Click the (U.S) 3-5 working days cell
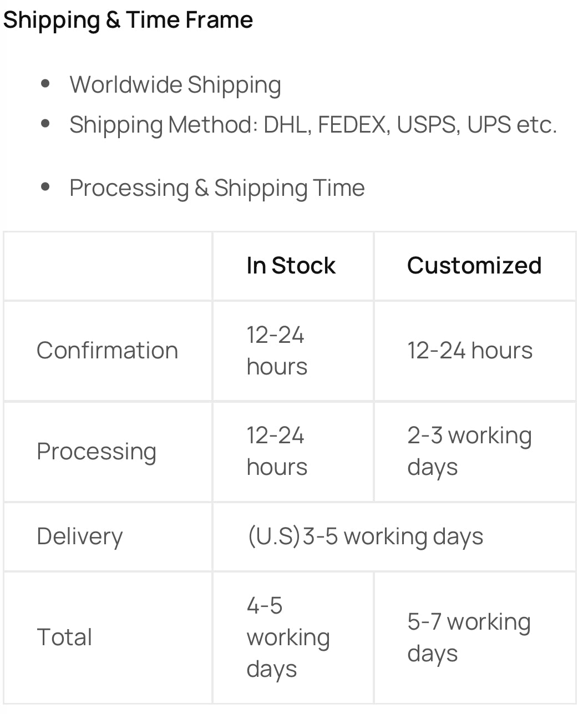Viewport: 588px width, 714px height. tap(365, 536)
